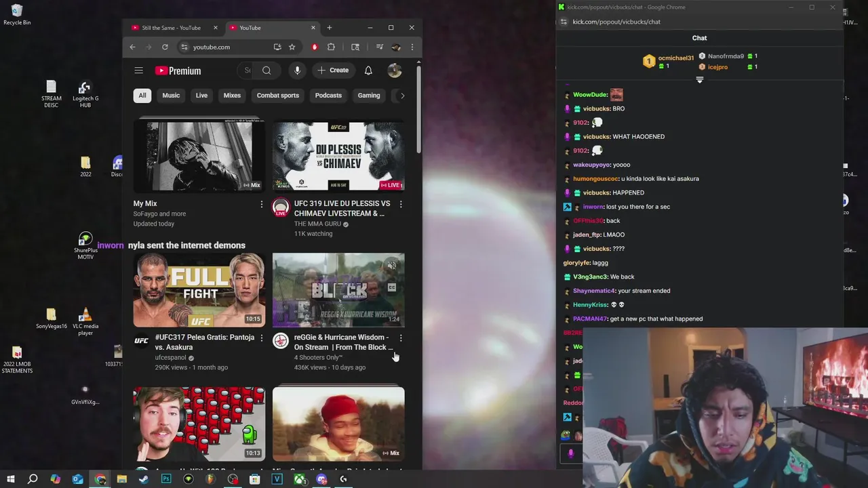
Task: Open the Du Plessis vs Chimaev thumbnail
Action: click(x=338, y=155)
